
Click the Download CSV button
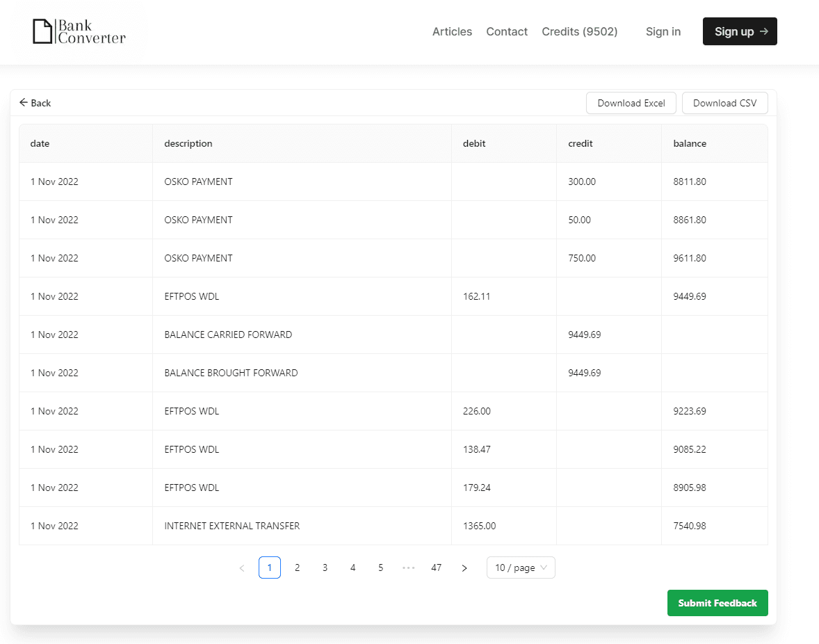[x=724, y=103]
